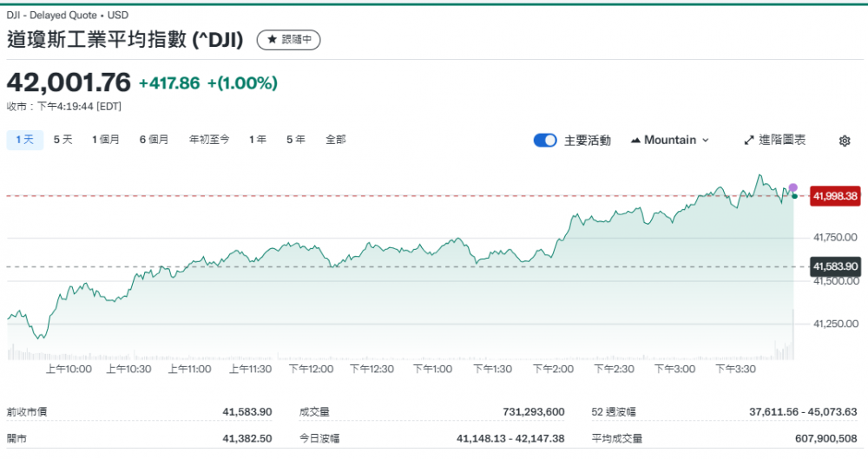Select the 5 年 time range
Screen dimensions: 868x459
click(296, 140)
